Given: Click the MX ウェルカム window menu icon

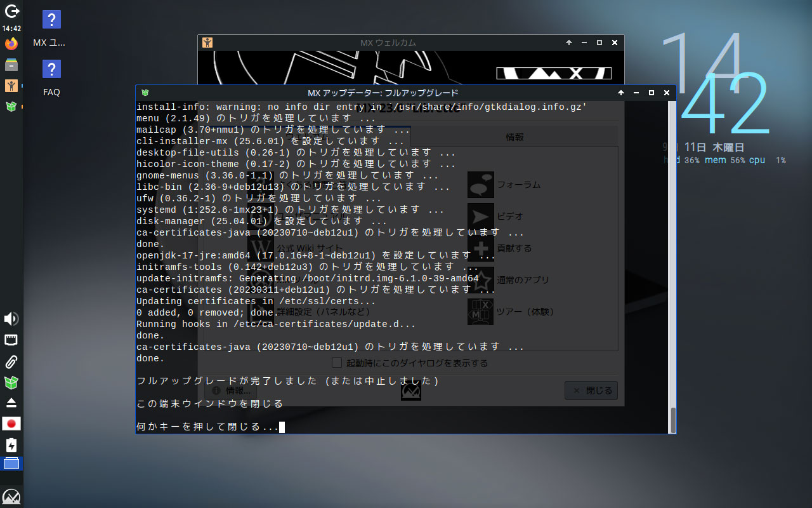Looking at the screenshot, I should (x=207, y=43).
